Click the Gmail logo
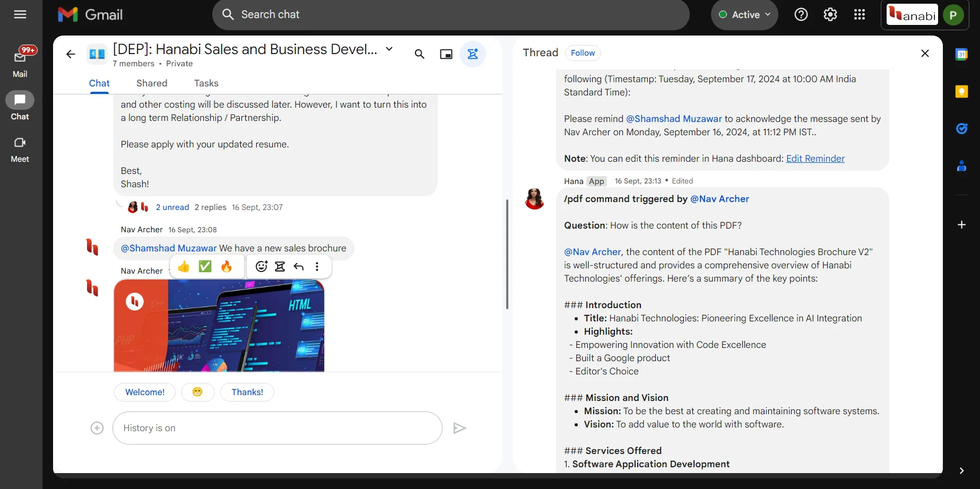980x489 pixels. coord(90,14)
